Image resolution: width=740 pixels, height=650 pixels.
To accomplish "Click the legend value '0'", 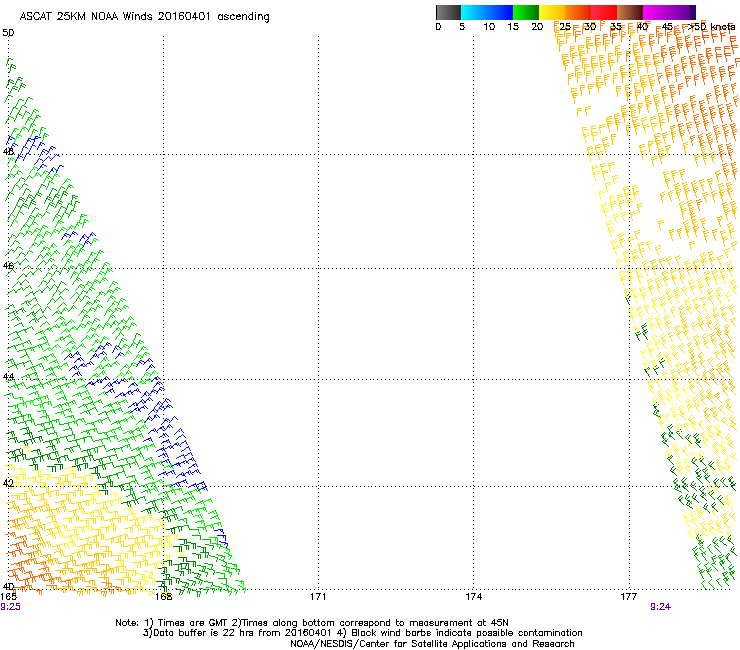I will click(438, 27).
